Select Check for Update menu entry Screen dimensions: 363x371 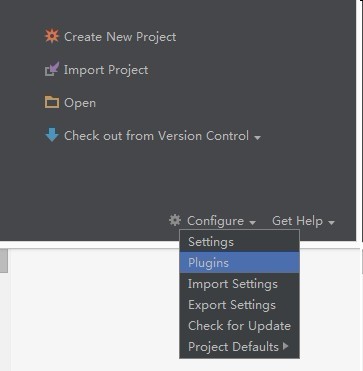[x=239, y=326]
